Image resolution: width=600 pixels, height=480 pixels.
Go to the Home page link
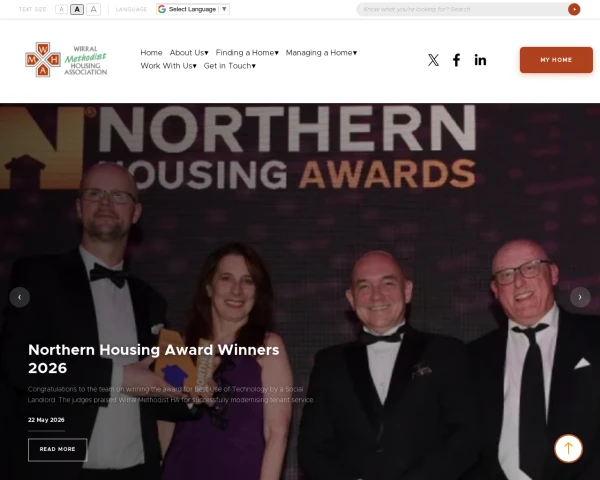click(x=152, y=53)
